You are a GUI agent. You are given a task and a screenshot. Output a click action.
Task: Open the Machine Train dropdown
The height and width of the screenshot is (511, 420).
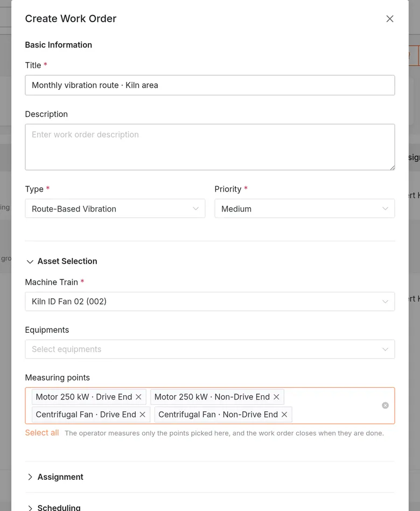(x=210, y=302)
